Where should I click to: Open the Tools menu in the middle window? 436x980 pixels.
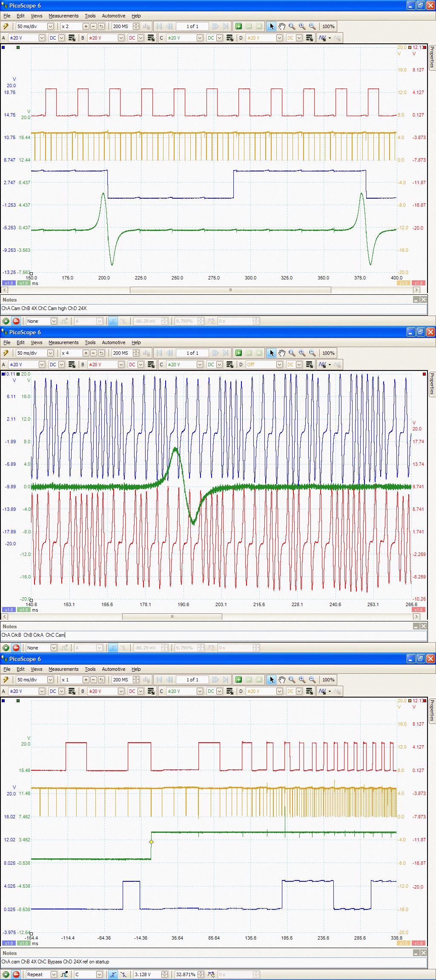click(x=90, y=342)
